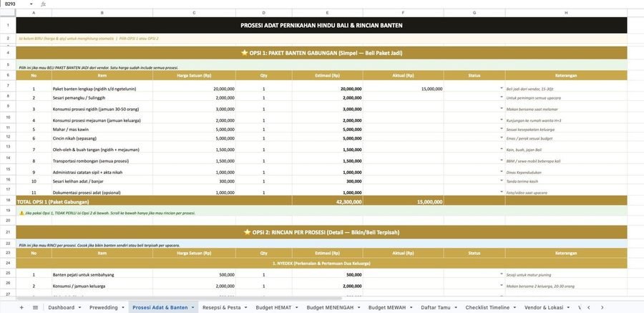644x313 pixels.
Task: Switch to the Vendor & Lokasi sheet tab
Action: [x=544, y=308]
